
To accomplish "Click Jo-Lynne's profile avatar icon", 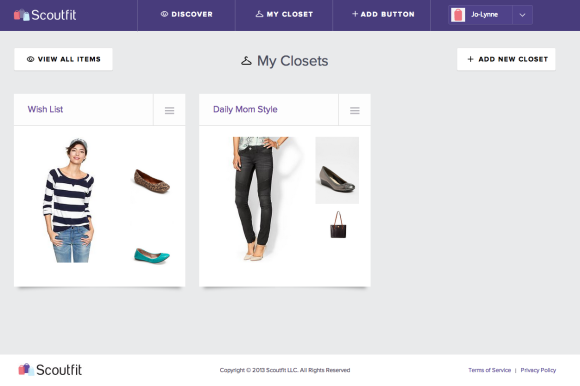I will click(x=458, y=15).
